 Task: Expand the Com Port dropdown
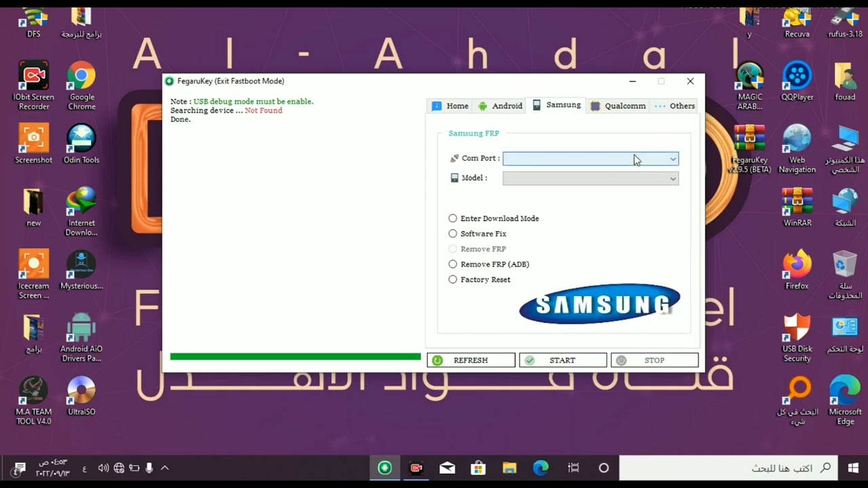pyautogui.click(x=673, y=159)
